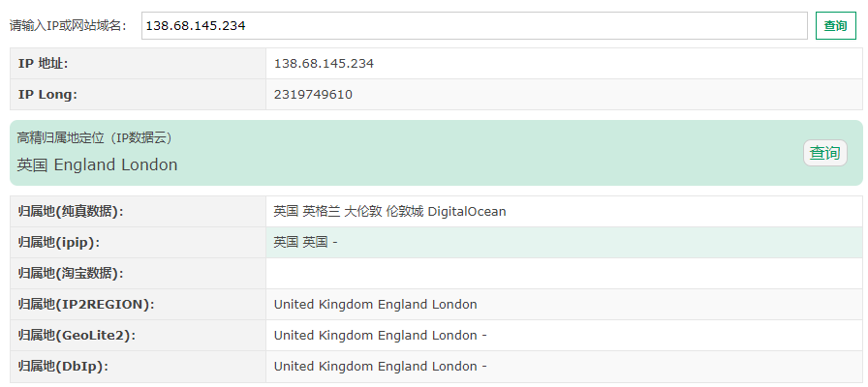The width and height of the screenshot is (868, 387).
Task: Select the ipip result 英国 英国 -
Action: tap(305, 242)
